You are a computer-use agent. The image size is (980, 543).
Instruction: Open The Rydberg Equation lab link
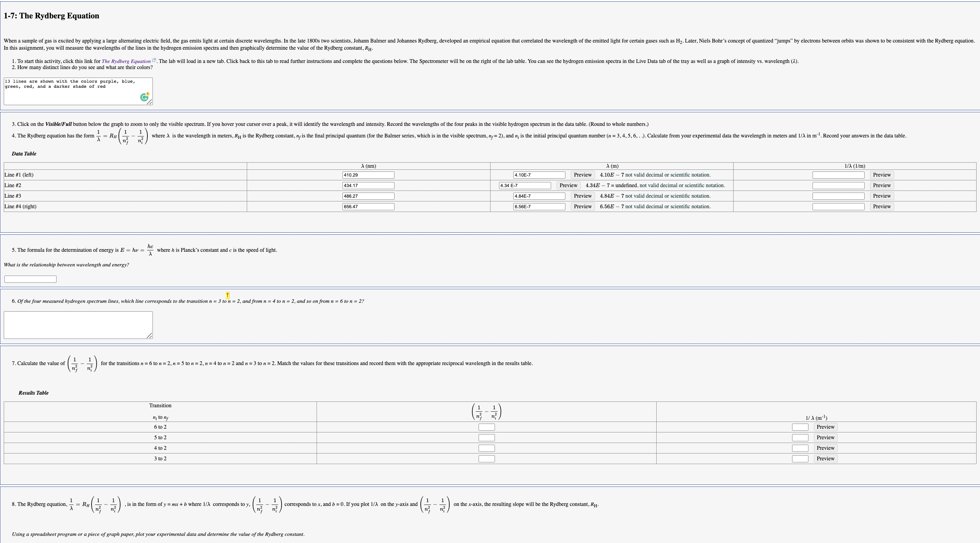pos(126,61)
